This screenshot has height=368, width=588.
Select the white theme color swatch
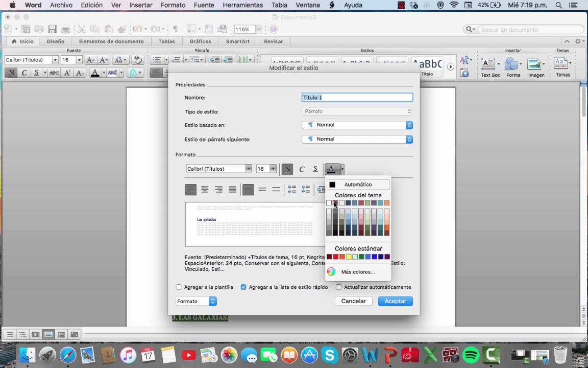pos(329,203)
